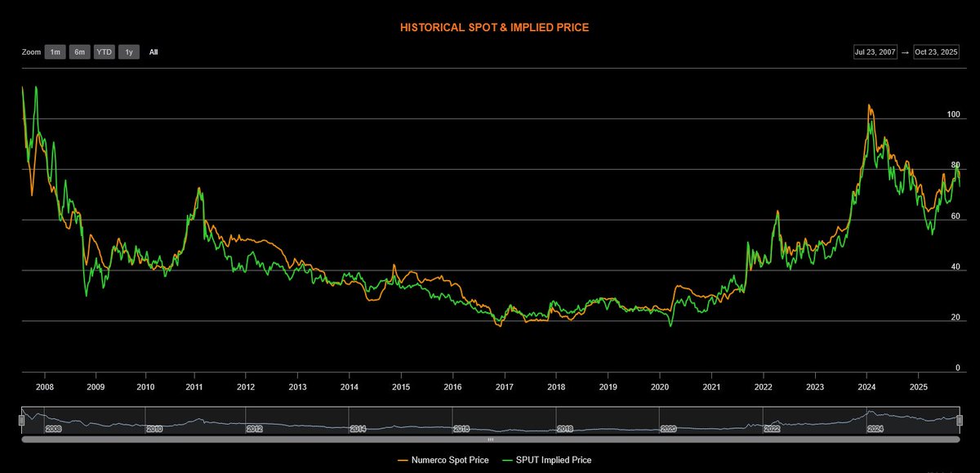The width and height of the screenshot is (980, 473).
Task: Select the 6m zoom range button
Action: tap(79, 52)
